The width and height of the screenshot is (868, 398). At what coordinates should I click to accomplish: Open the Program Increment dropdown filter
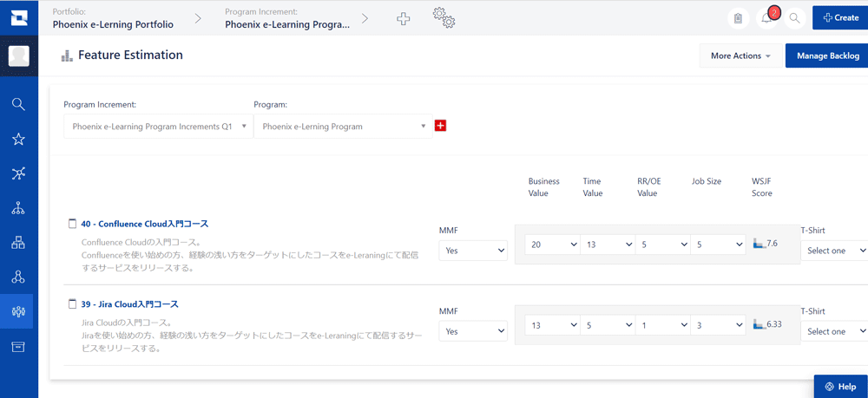pyautogui.click(x=158, y=127)
